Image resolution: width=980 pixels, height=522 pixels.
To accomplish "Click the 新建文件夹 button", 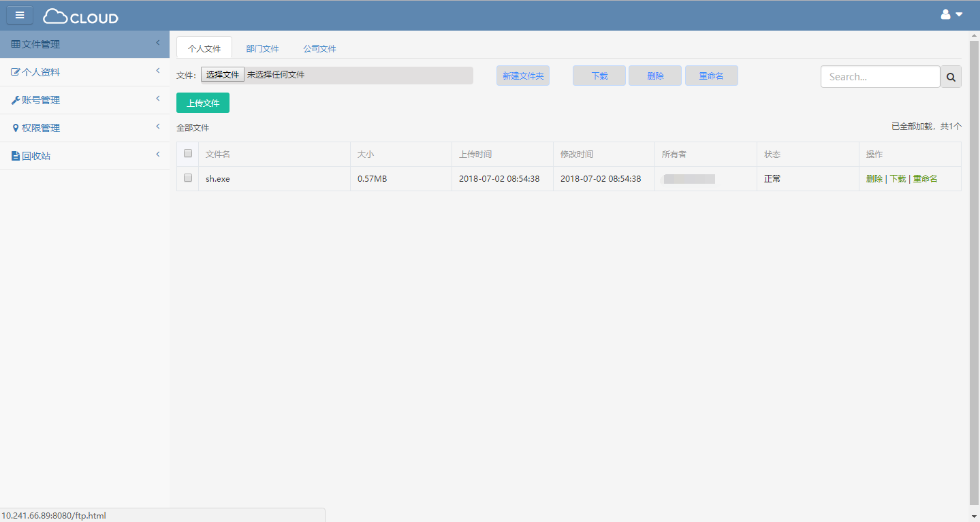I will [x=523, y=76].
